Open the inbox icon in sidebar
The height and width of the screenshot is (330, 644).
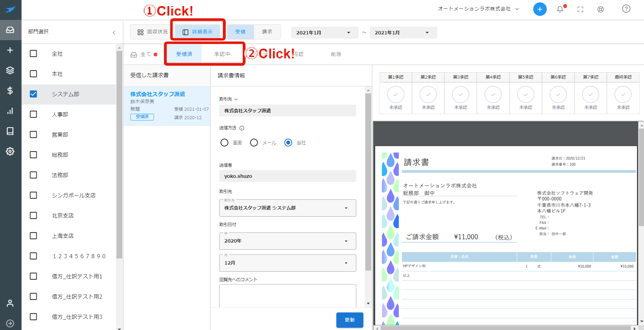(10, 30)
